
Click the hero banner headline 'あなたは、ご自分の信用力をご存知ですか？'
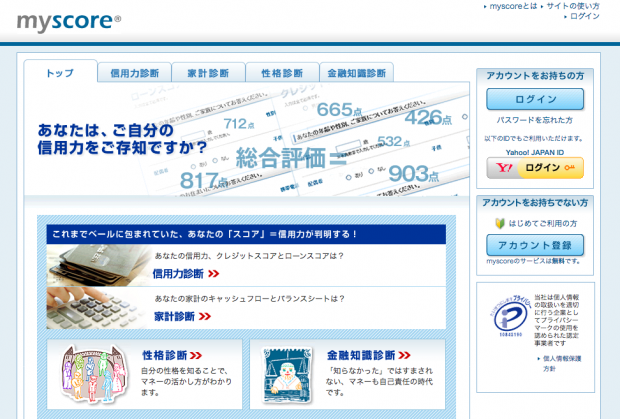(122, 139)
